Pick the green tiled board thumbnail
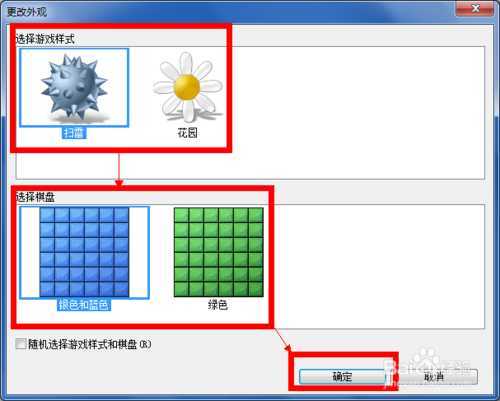Screen dimensions: 500x401 click(219, 252)
